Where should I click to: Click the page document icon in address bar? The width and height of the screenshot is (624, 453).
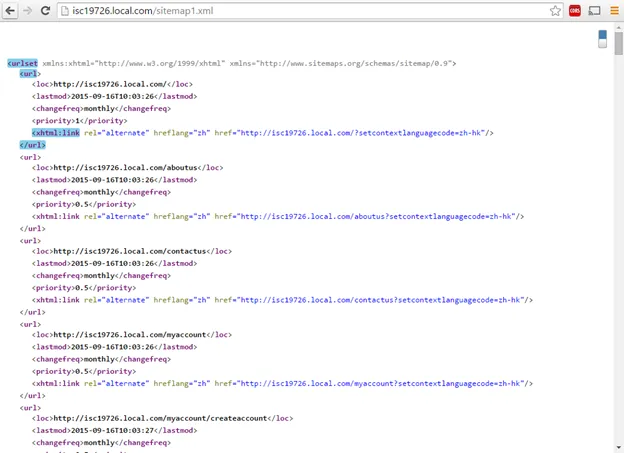point(65,11)
